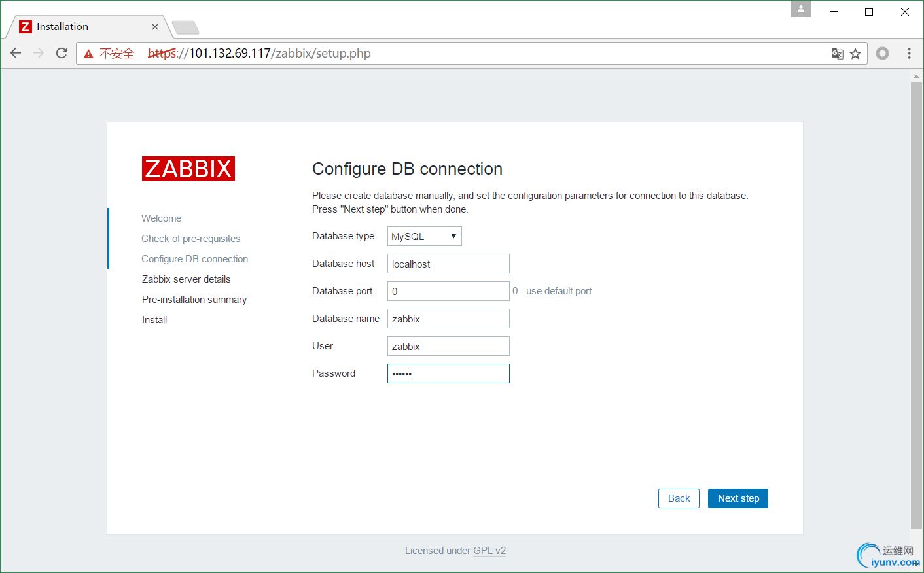This screenshot has height=573, width=924.
Task: Click the address bar URL
Action: click(x=260, y=54)
